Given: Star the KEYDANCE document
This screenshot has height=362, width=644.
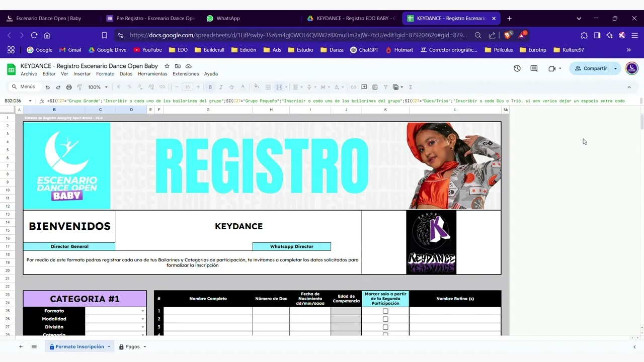Looking at the screenshot, I should point(167,66).
